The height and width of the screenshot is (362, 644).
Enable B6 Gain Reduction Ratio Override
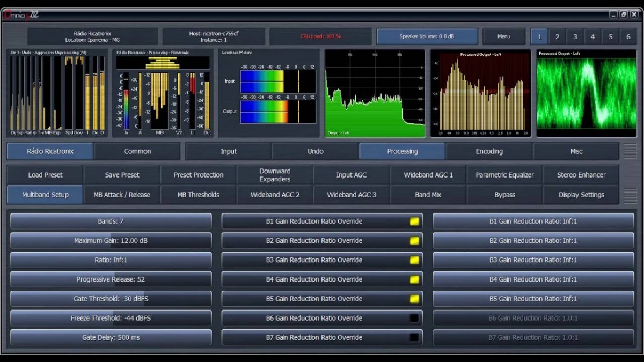click(322, 318)
